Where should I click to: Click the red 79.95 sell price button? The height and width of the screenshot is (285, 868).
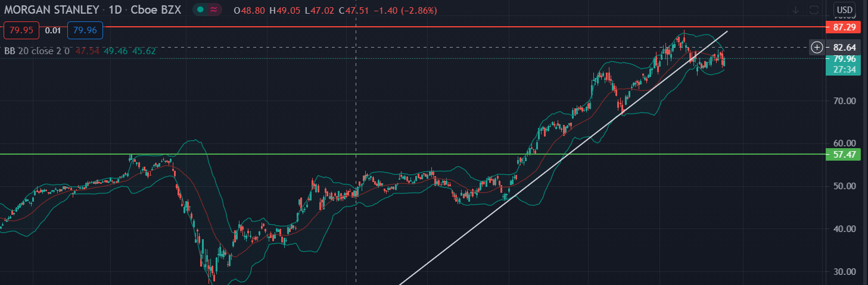click(21, 30)
